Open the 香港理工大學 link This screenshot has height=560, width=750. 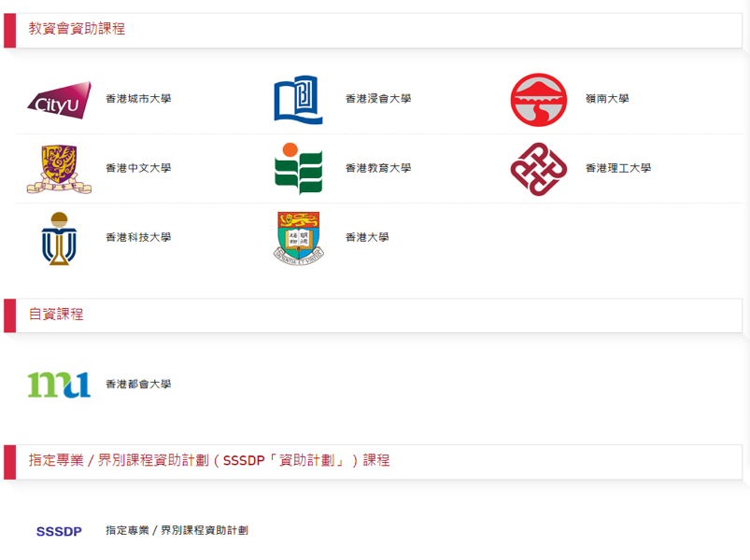coord(618,168)
